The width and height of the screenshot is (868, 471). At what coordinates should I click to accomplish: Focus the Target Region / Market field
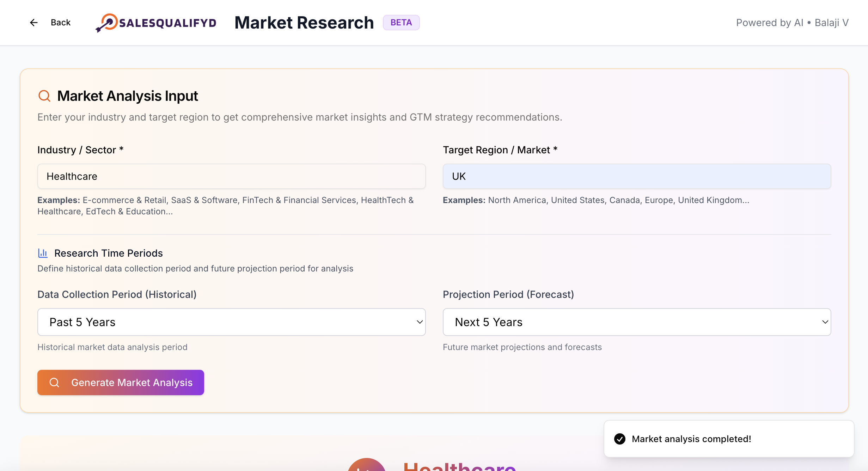pyautogui.click(x=637, y=176)
